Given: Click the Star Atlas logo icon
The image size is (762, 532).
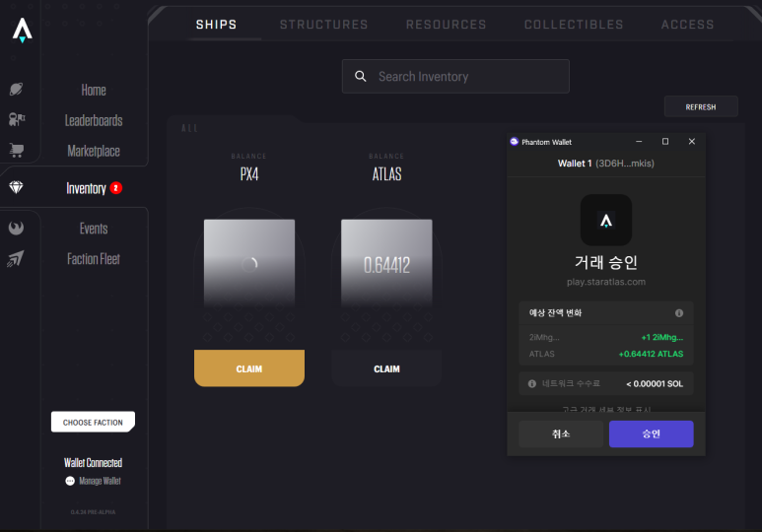Looking at the screenshot, I should (22, 31).
